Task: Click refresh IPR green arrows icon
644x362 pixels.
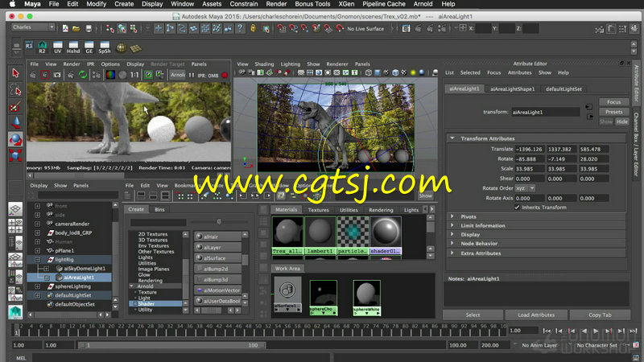Action: point(83,75)
